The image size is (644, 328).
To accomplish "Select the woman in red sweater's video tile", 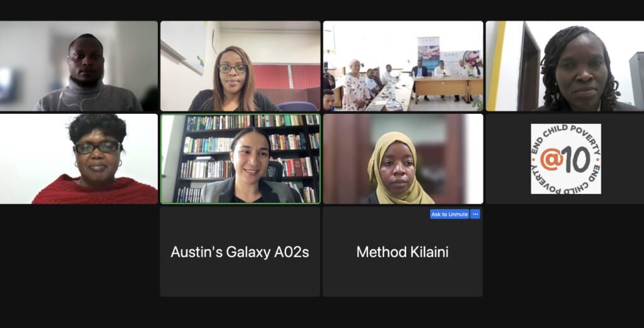I will [x=79, y=159].
